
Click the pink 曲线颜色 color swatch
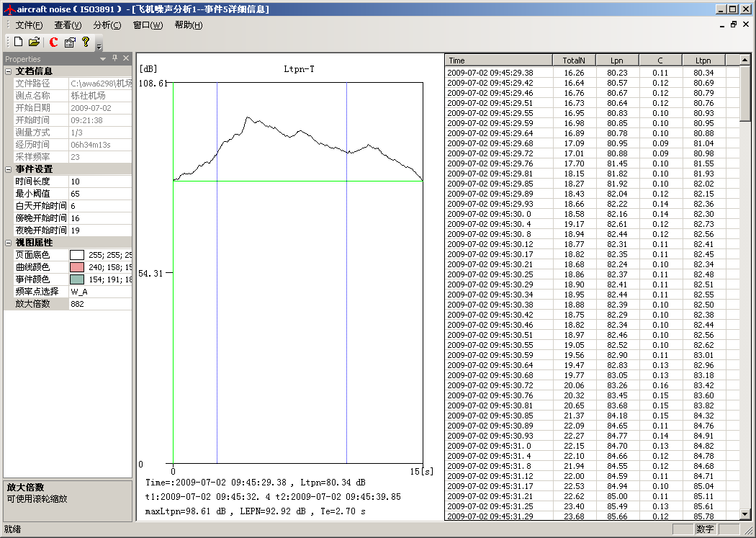[x=77, y=267]
